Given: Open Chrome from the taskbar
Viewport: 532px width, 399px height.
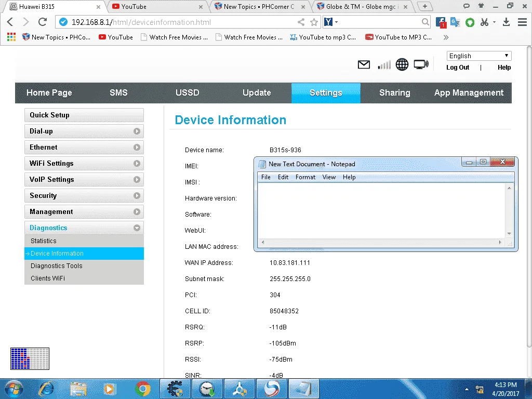Looking at the screenshot, I should click(142, 389).
